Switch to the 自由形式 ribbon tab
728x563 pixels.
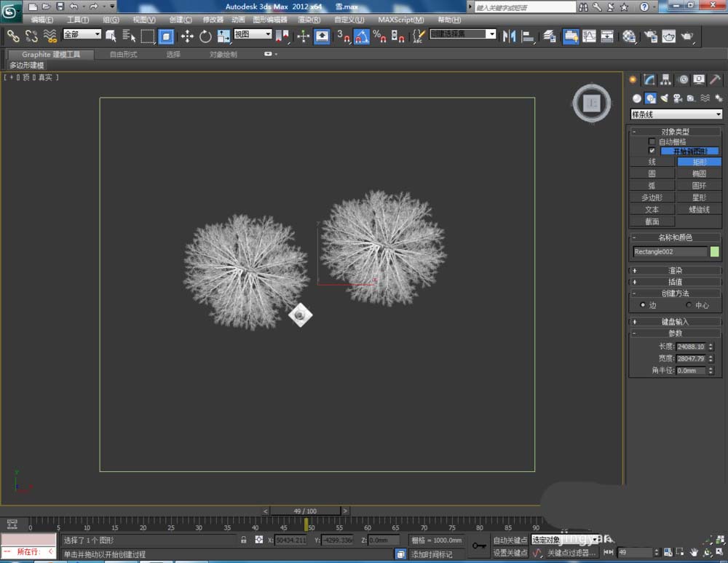[123, 55]
